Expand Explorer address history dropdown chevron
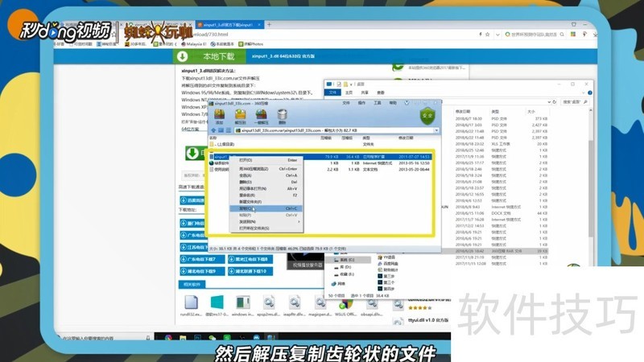Viewport: 644px width, 362px height. tap(549, 102)
